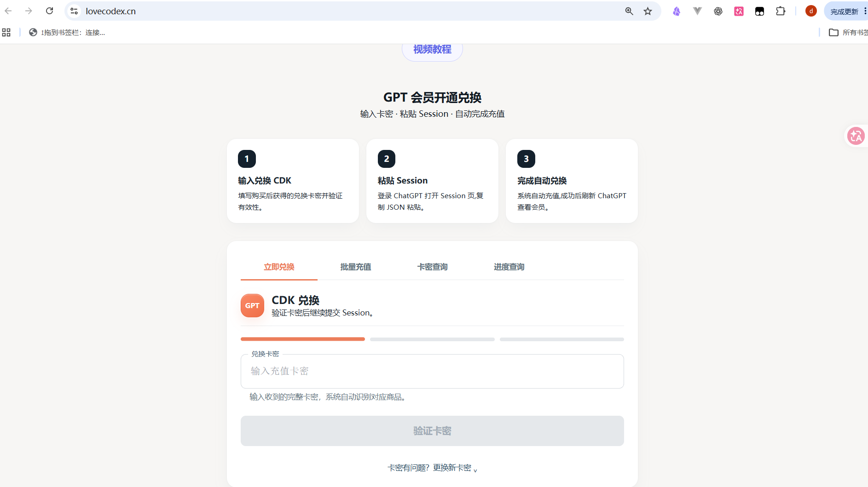Expand the 更换新卡密 link

click(455, 468)
